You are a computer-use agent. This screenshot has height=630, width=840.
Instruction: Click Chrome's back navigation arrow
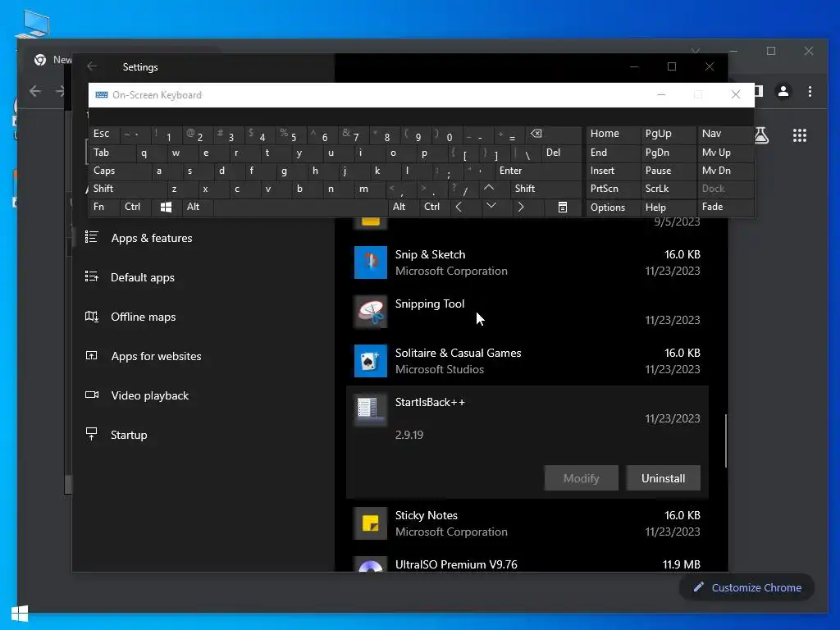point(35,92)
